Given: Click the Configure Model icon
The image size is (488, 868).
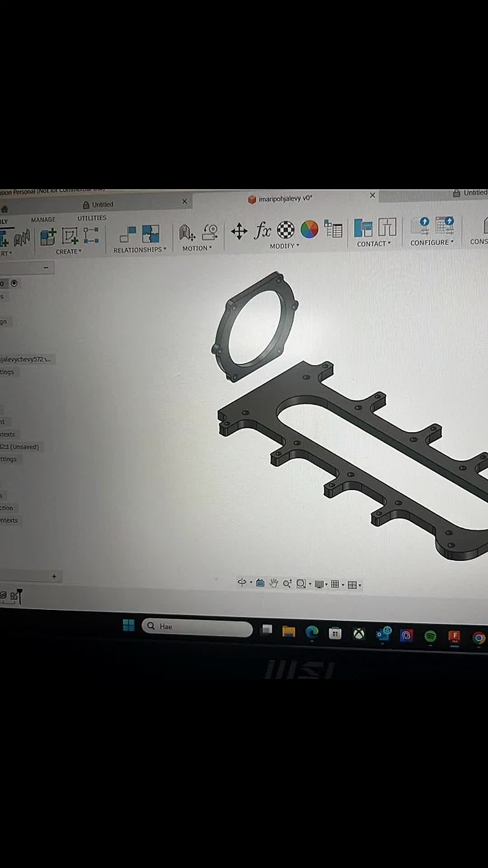Looking at the screenshot, I should [x=420, y=226].
